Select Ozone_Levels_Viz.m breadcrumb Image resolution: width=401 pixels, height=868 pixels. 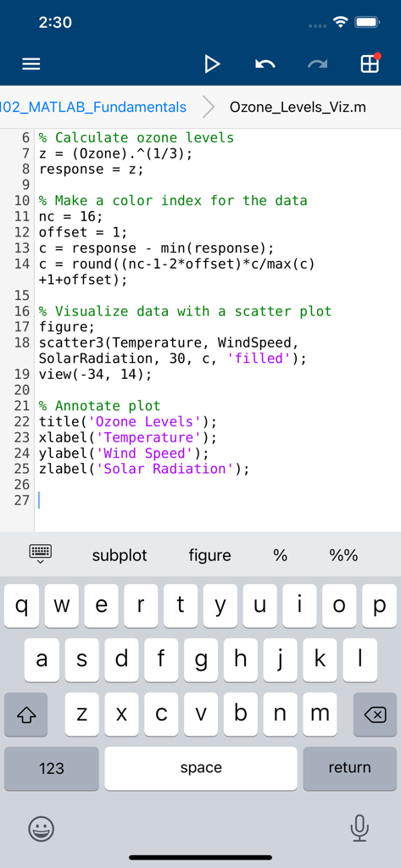coord(298,107)
